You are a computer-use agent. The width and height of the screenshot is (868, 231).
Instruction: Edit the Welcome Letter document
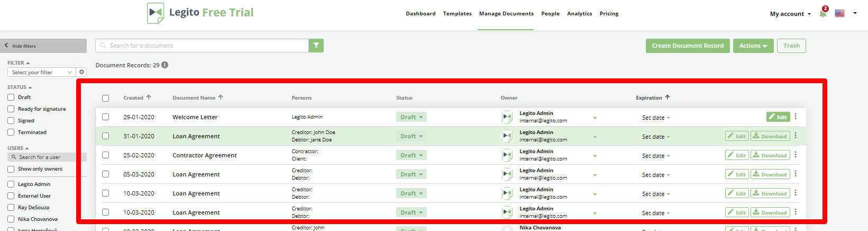click(x=778, y=117)
